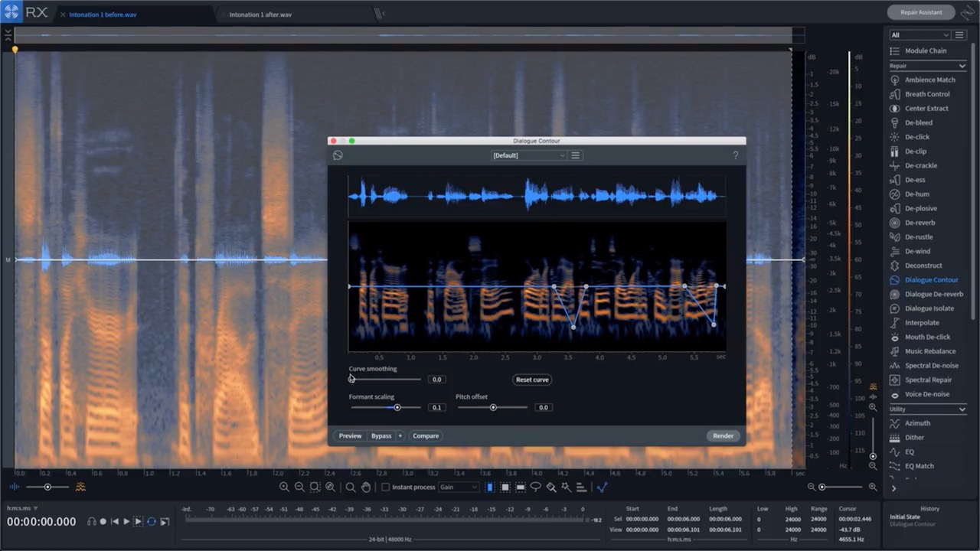Open the Dialogue Isolate module

click(x=929, y=308)
